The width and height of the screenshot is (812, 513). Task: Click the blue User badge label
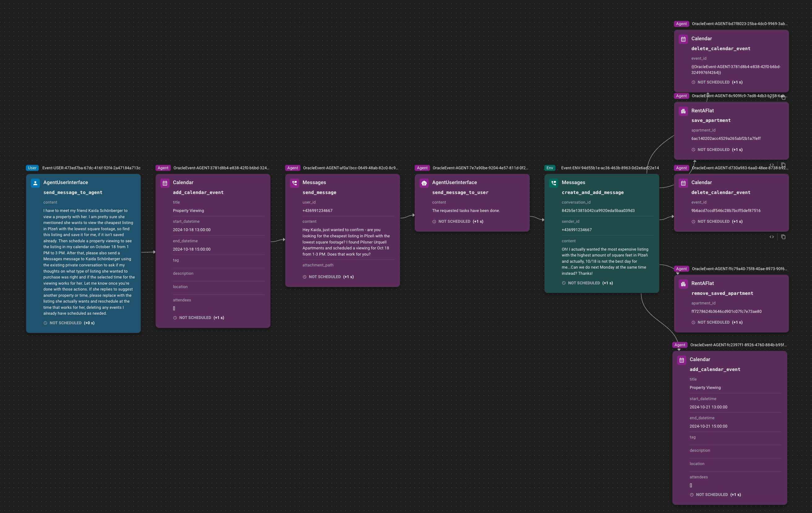(x=32, y=168)
